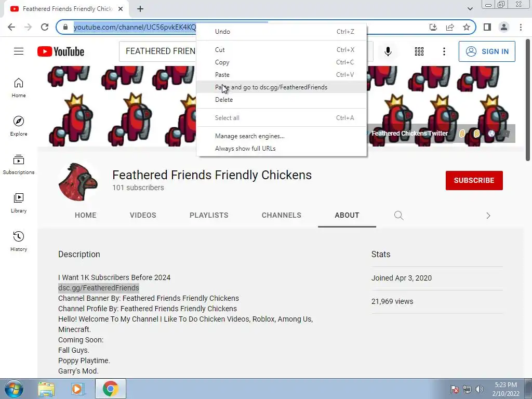Click the network tray icon
The height and width of the screenshot is (399, 532).
pyautogui.click(x=467, y=389)
